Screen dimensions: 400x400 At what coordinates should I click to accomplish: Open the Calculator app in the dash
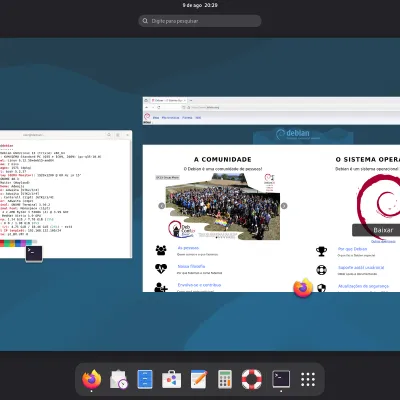tap(225, 379)
